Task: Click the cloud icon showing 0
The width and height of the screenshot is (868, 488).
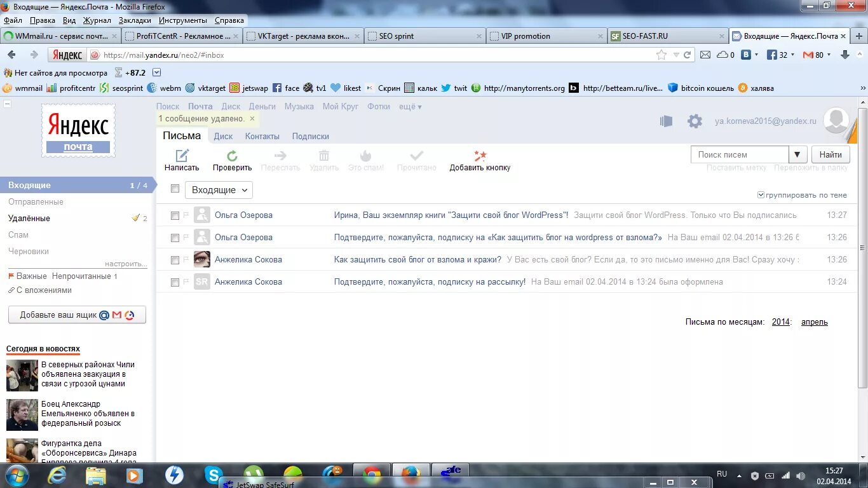Action: tap(722, 55)
